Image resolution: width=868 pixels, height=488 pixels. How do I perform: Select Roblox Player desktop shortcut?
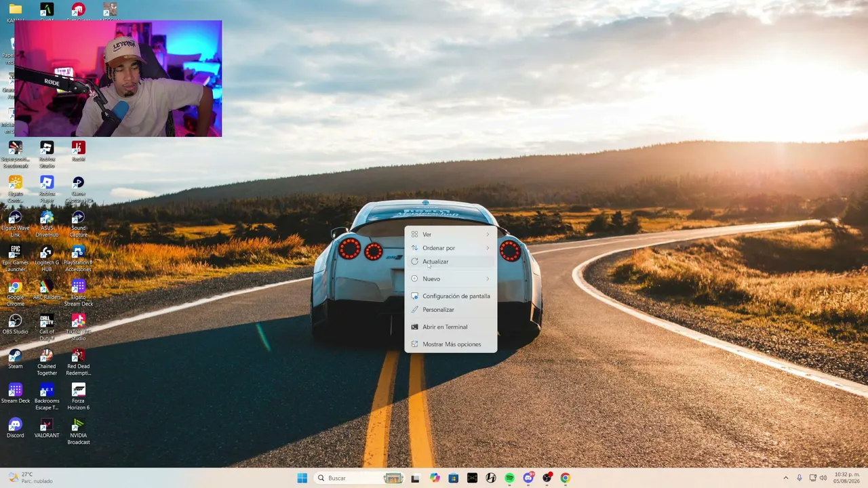(47, 190)
